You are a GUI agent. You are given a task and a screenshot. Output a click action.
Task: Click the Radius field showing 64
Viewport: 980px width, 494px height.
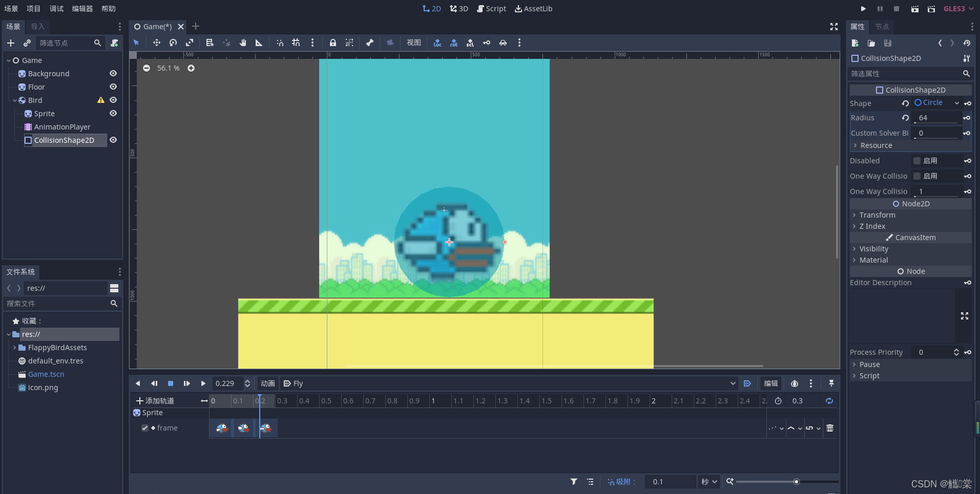tap(936, 118)
